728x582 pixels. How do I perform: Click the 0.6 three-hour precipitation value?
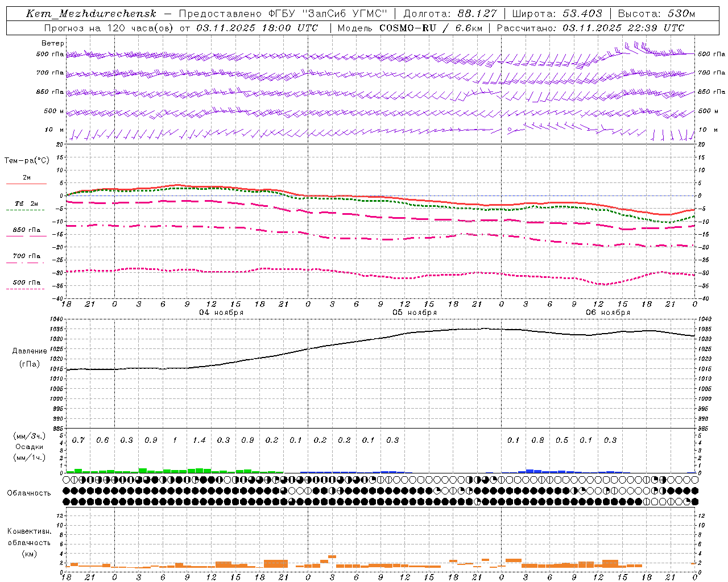(x=102, y=440)
